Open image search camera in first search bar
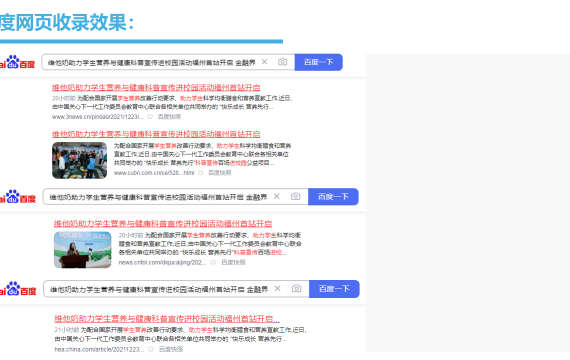 [x=282, y=62]
